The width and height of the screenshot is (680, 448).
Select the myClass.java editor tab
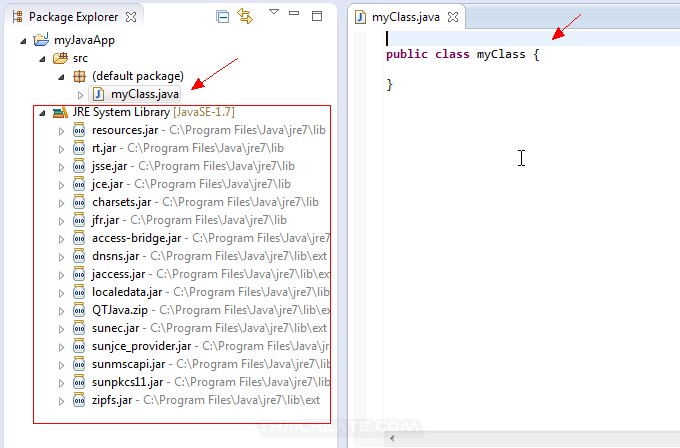[x=405, y=17]
